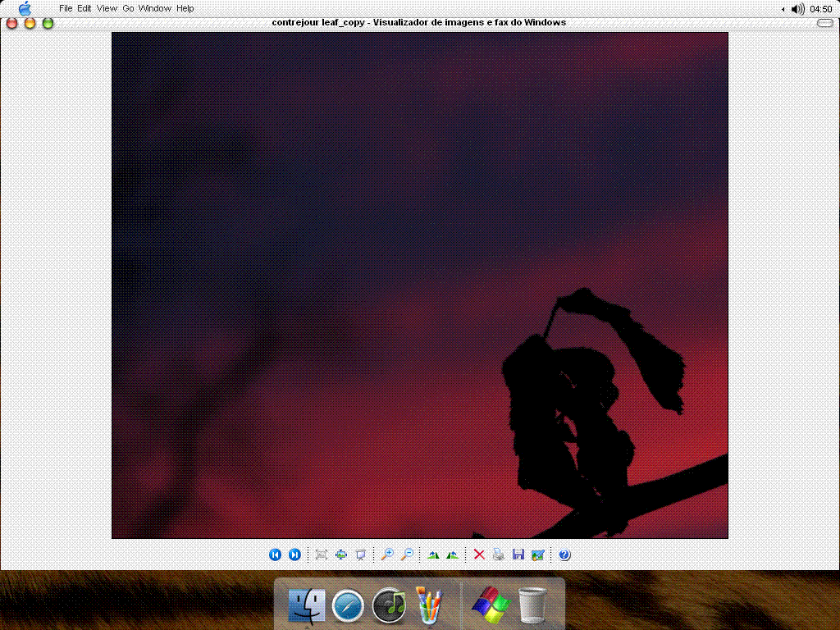This screenshot has width=840, height=630.
Task: Open the File menu
Action: tap(66, 8)
